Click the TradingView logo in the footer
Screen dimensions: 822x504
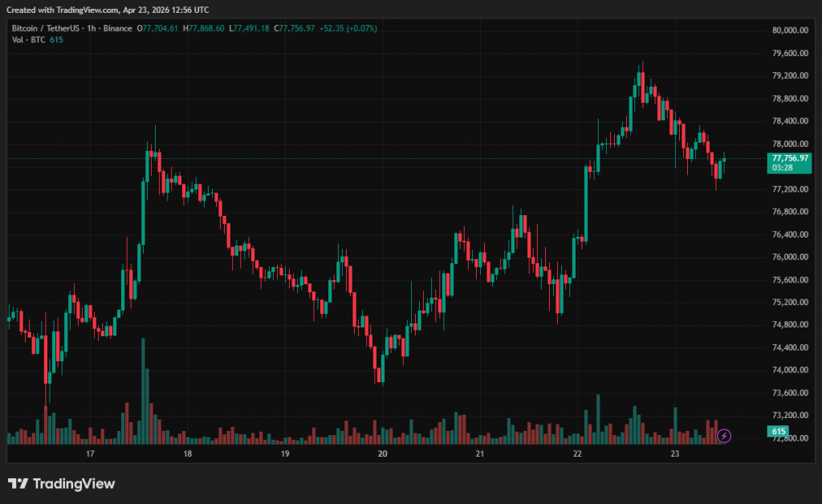(62, 484)
